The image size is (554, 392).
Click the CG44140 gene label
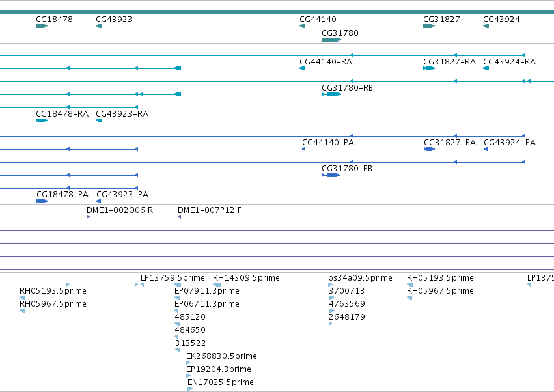click(x=318, y=20)
